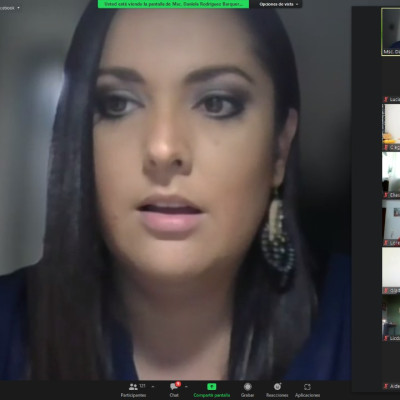Open the Chat icon with notification badge
This screenshot has height=400, width=400.
[x=174, y=387]
